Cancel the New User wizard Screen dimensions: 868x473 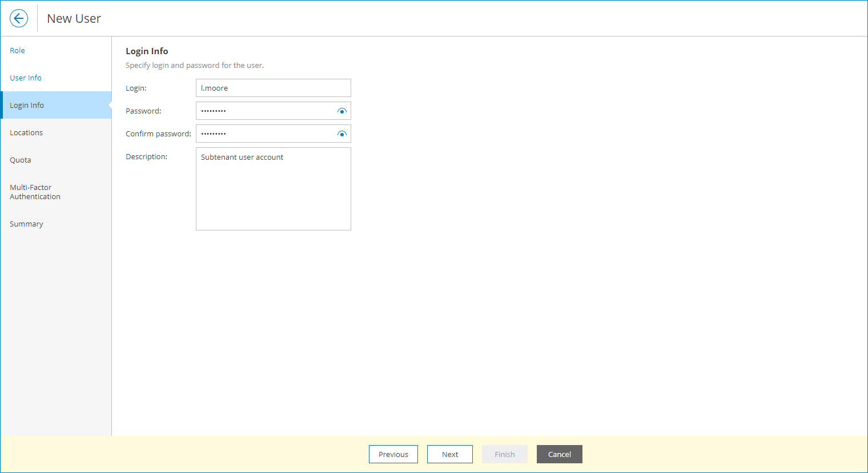[560, 454]
